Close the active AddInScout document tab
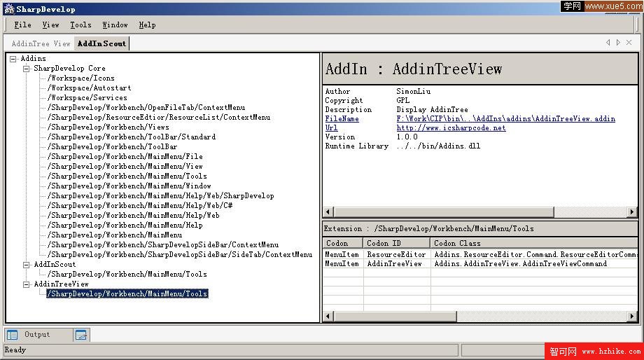 [x=629, y=42]
